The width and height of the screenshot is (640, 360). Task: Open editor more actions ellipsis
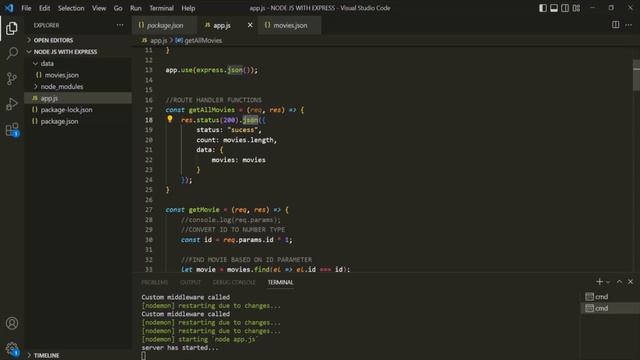click(x=629, y=25)
